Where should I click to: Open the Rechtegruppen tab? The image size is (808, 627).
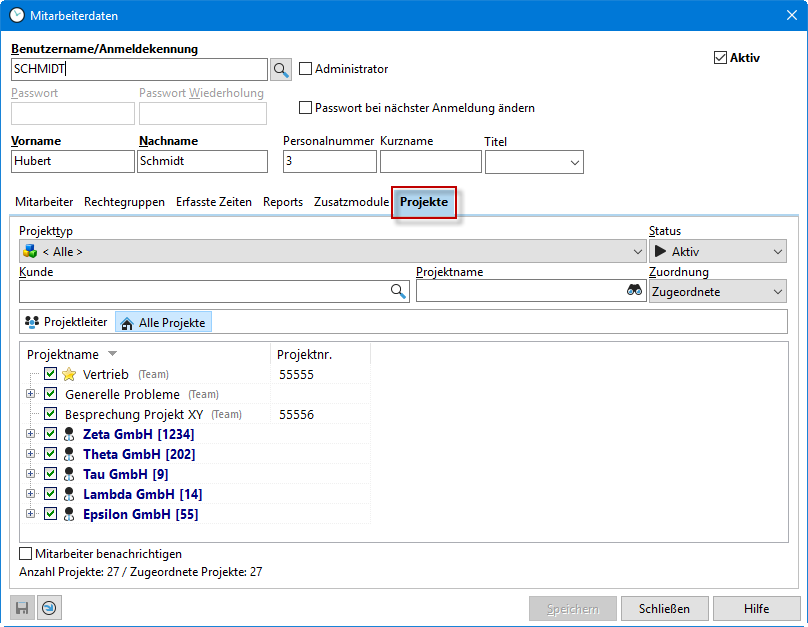(x=124, y=202)
